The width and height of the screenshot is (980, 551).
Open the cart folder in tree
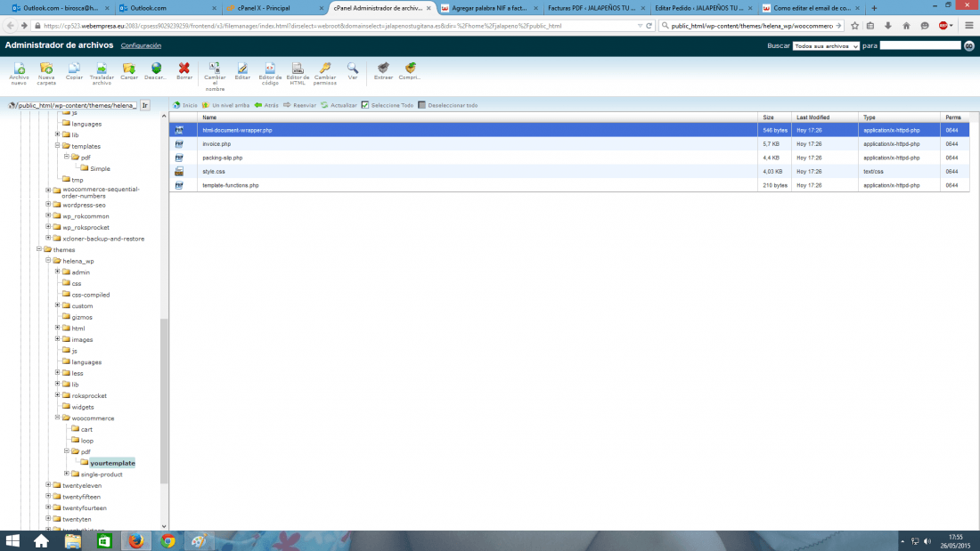86,429
